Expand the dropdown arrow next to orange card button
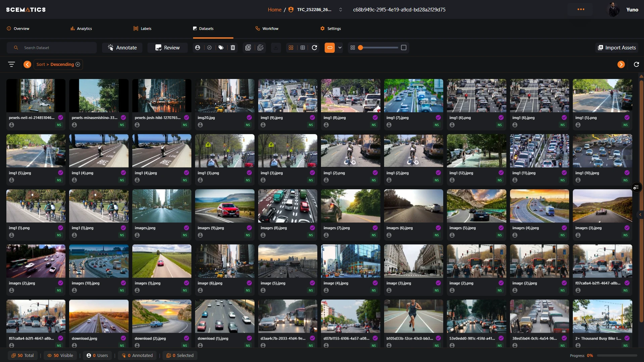 (x=340, y=48)
